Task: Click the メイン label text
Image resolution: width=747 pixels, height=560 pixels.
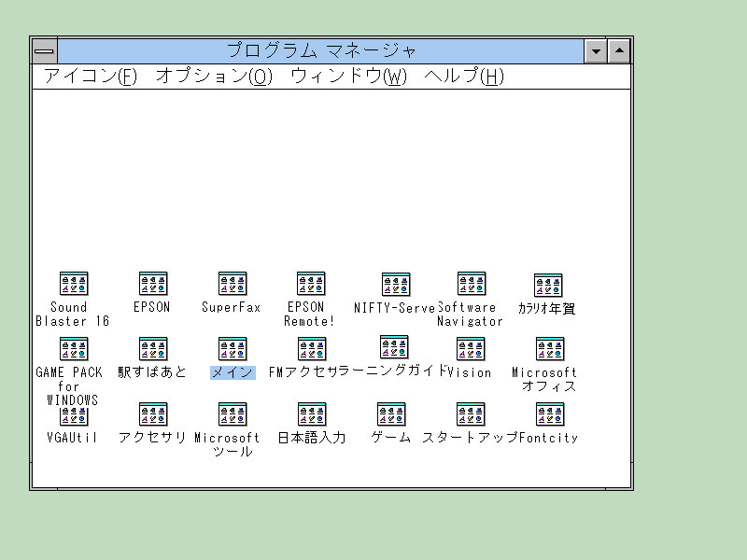Action: (233, 372)
